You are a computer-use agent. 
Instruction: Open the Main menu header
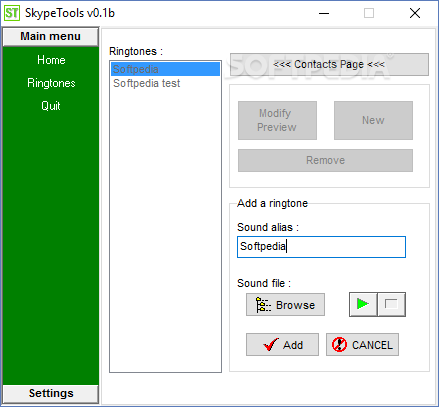click(51, 36)
